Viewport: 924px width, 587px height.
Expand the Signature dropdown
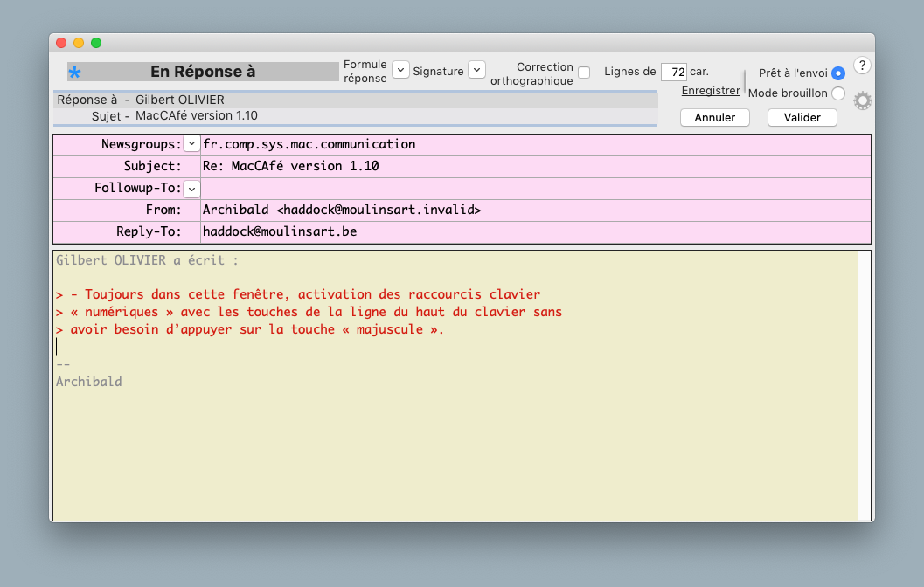click(476, 70)
